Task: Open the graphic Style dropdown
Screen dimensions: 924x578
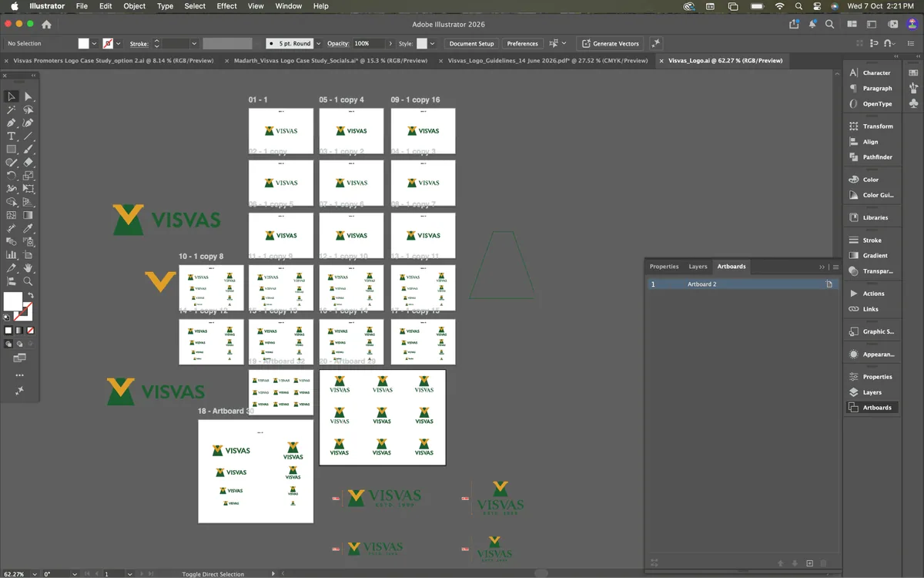Action: click(433, 44)
